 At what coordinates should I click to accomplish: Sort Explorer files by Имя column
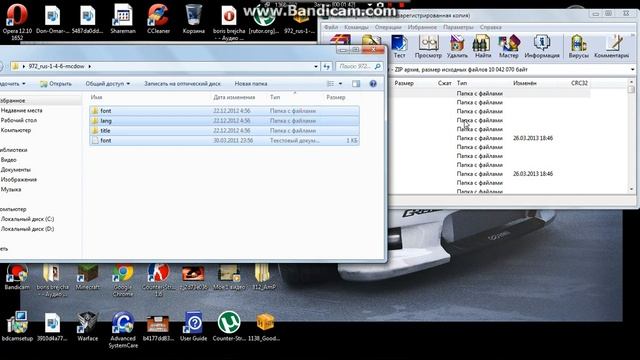click(x=96, y=97)
